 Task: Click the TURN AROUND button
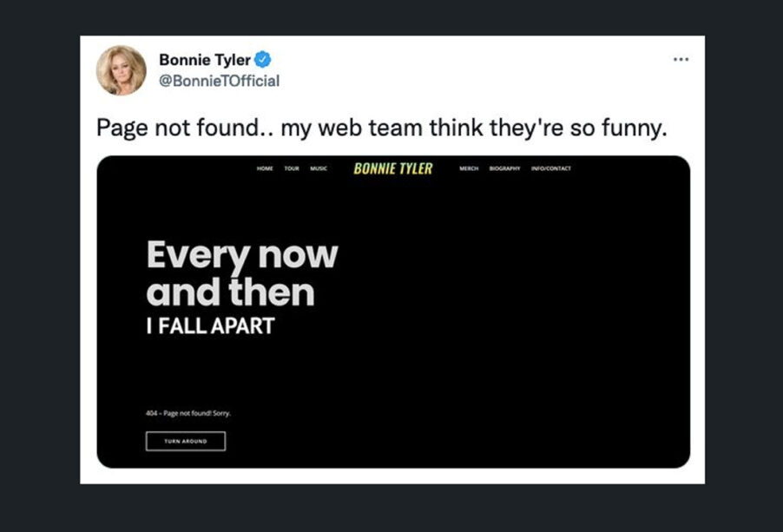[x=186, y=441]
